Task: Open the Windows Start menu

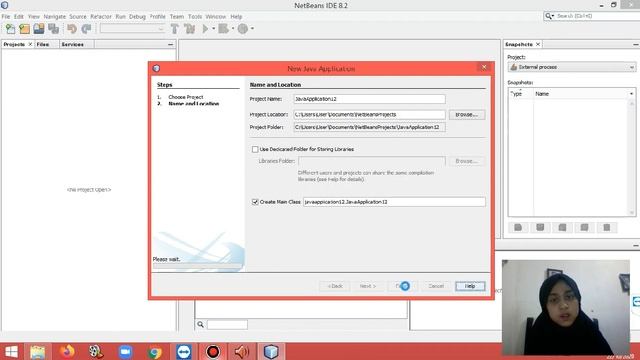Action: tap(11, 352)
